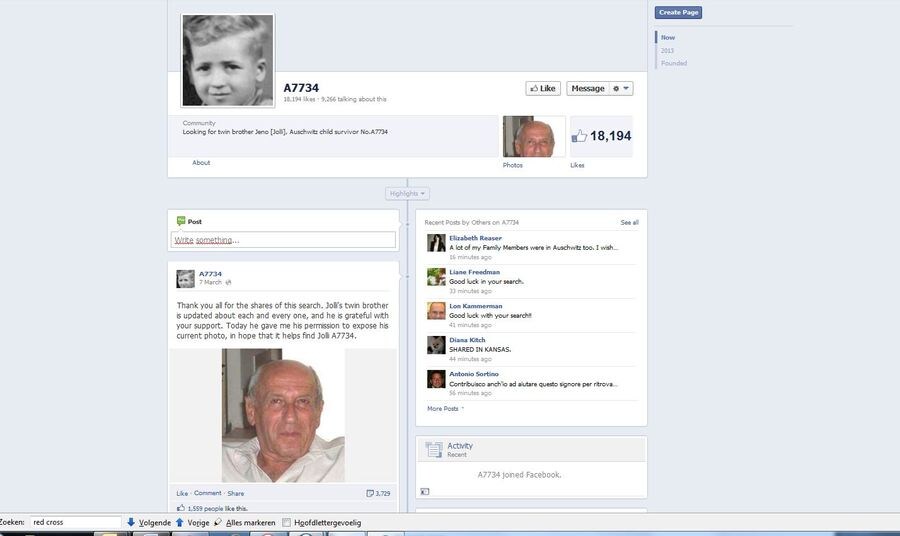Image resolution: width=900 pixels, height=536 pixels.
Task: Click the Activity panel icon
Action: point(433,449)
